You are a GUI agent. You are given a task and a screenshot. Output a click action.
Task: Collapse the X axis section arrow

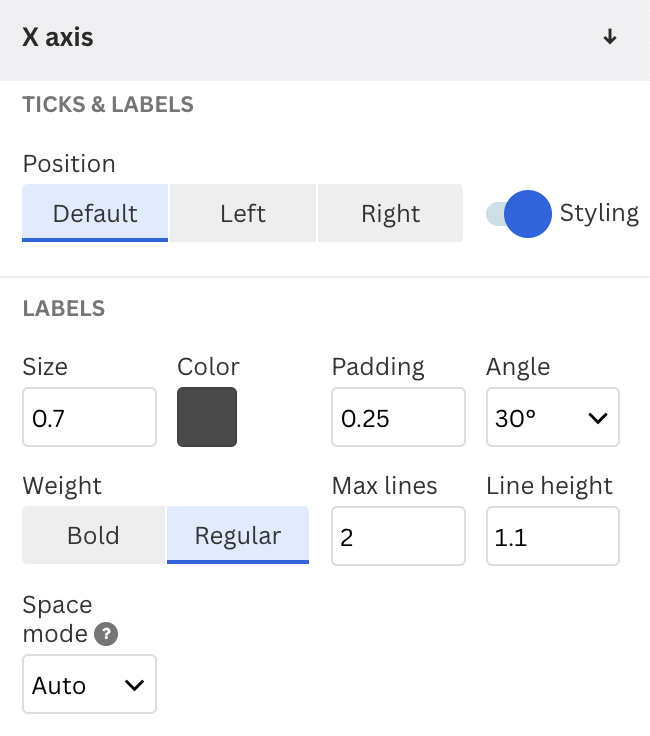(610, 38)
